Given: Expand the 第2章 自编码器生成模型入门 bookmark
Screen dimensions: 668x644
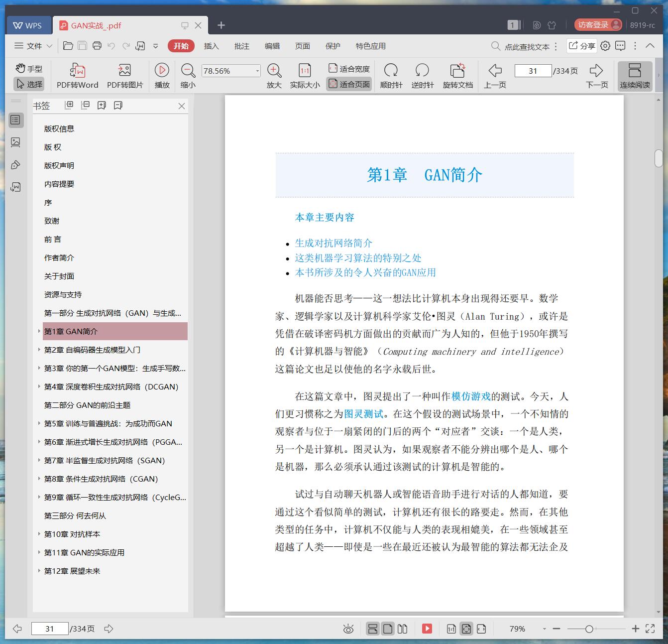Looking at the screenshot, I should click(x=39, y=350).
